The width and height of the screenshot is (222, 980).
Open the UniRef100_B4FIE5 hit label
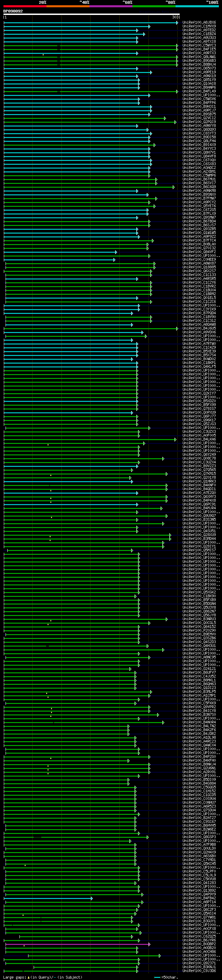(199, 49)
